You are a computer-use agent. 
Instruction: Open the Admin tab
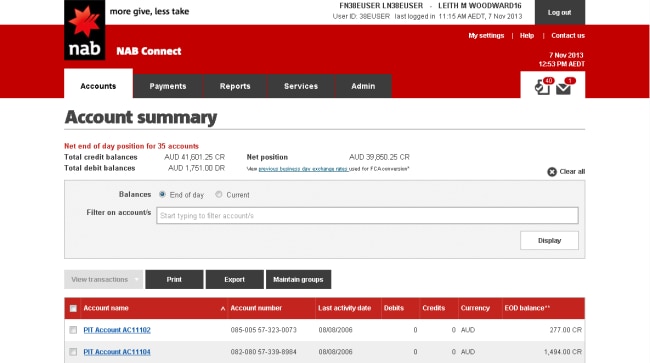tap(363, 86)
